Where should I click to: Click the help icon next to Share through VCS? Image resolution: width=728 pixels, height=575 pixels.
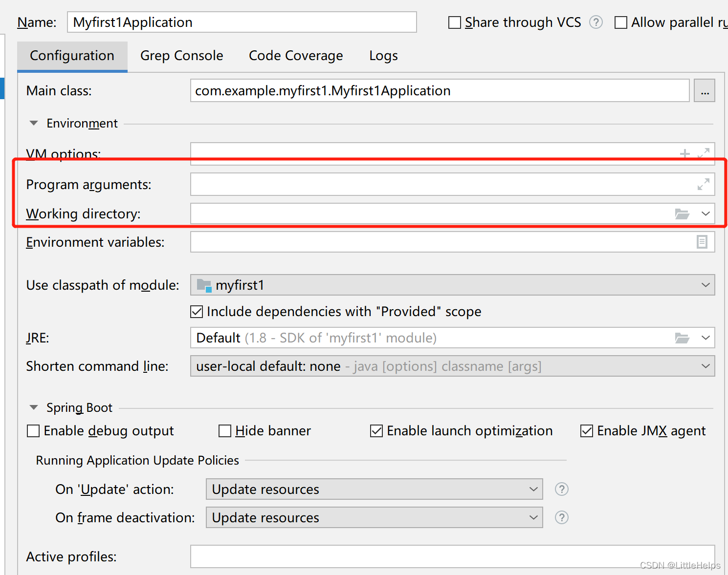(596, 22)
